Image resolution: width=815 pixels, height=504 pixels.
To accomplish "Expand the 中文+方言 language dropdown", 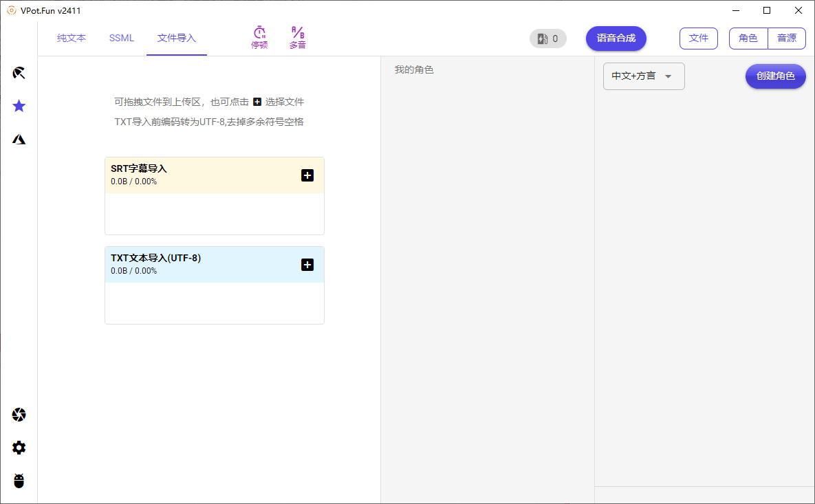I will 644,76.
